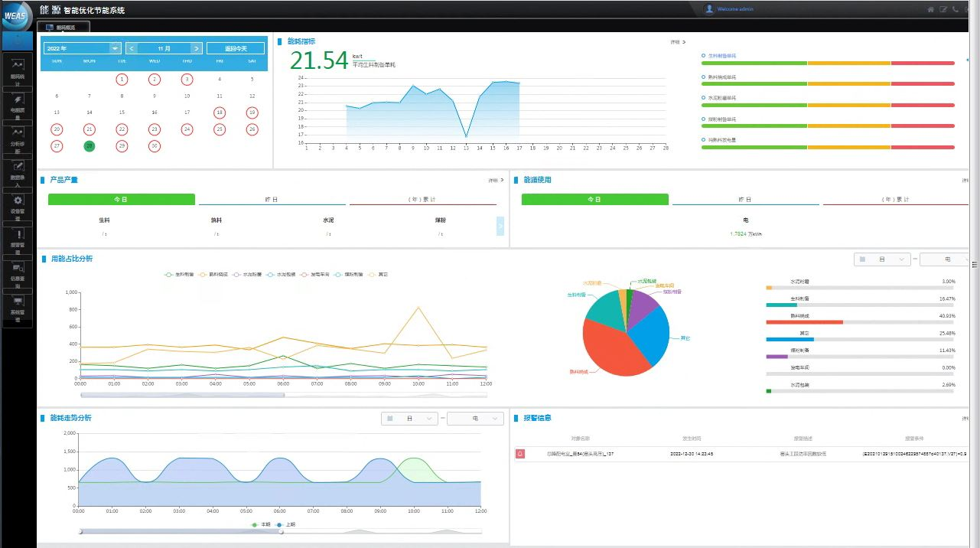Open 报警管理 exclamation icon in sidebar
Viewport: 980px width, 548px height.
point(18,234)
